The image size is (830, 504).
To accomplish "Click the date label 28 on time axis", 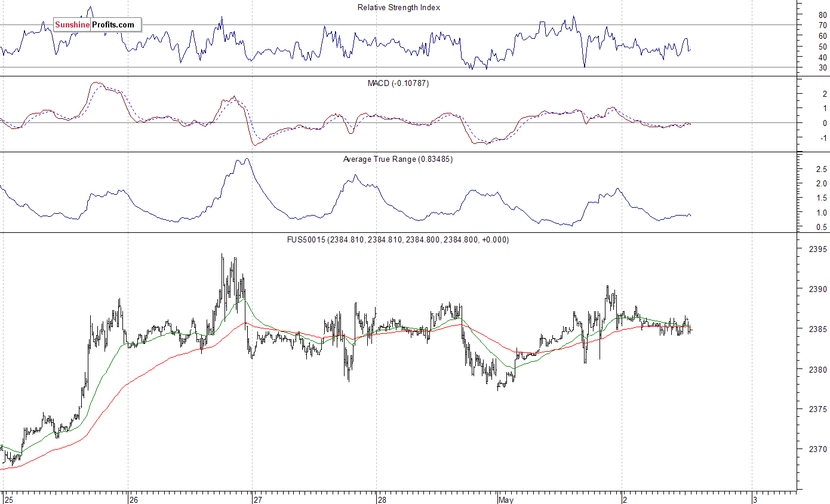I will tap(382, 499).
